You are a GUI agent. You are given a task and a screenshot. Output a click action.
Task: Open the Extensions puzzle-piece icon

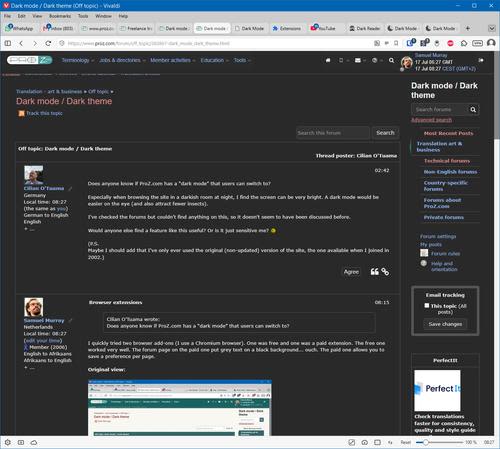[464, 43]
